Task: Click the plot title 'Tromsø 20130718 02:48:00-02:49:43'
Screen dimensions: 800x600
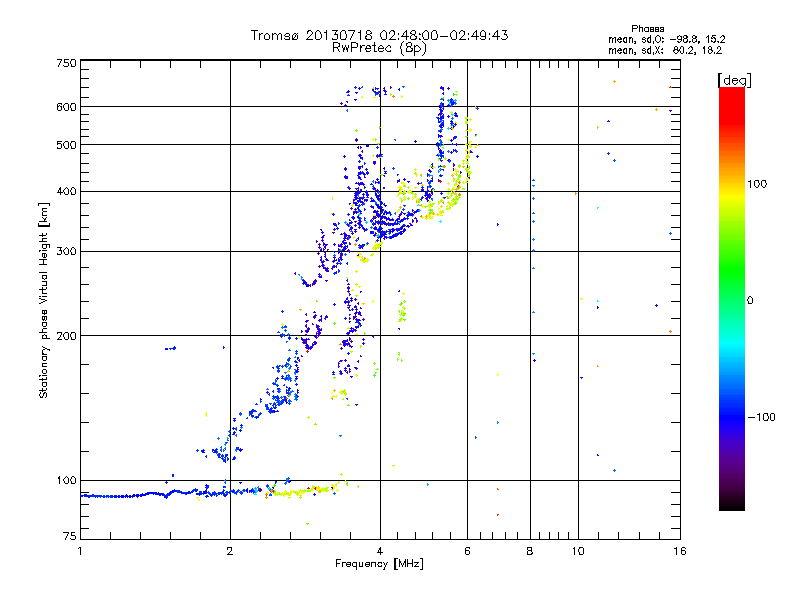Action: coord(379,35)
